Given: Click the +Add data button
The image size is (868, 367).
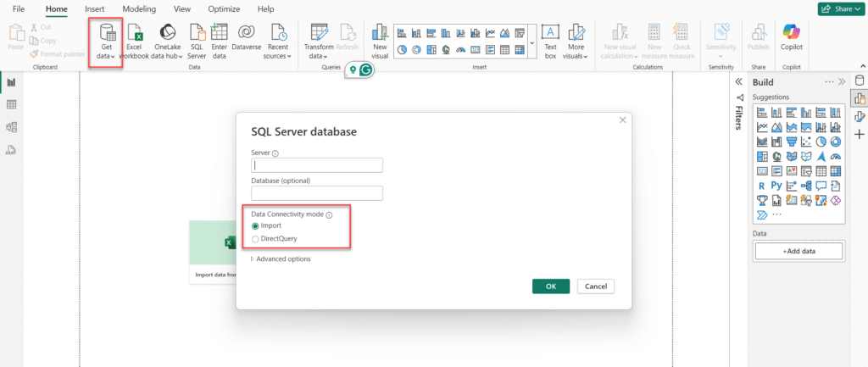Looking at the screenshot, I should tap(798, 251).
